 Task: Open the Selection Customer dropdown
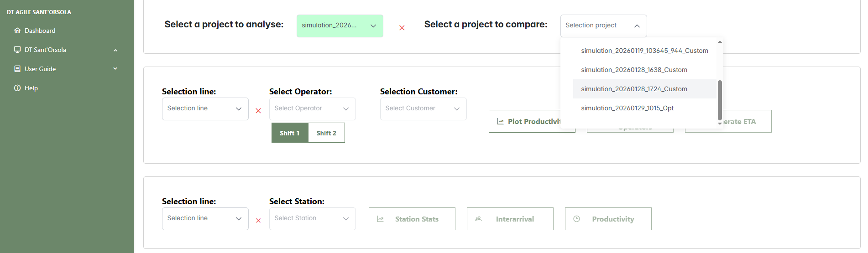423,108
